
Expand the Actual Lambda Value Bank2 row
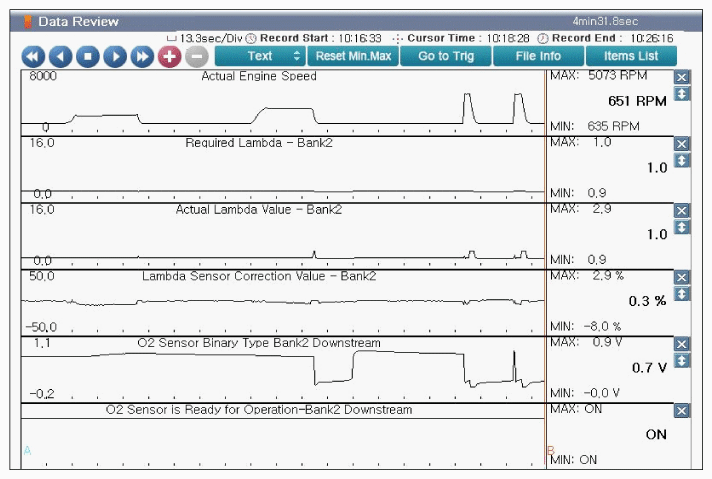coord(682,227)
